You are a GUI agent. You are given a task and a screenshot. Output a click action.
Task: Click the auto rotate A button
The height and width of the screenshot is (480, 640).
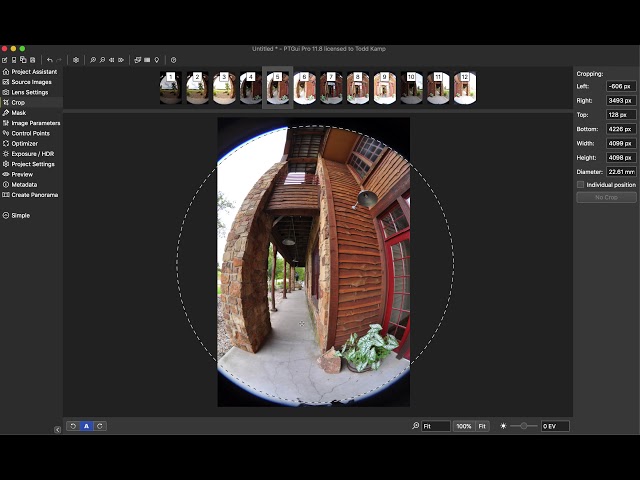[x=86, y=426]
